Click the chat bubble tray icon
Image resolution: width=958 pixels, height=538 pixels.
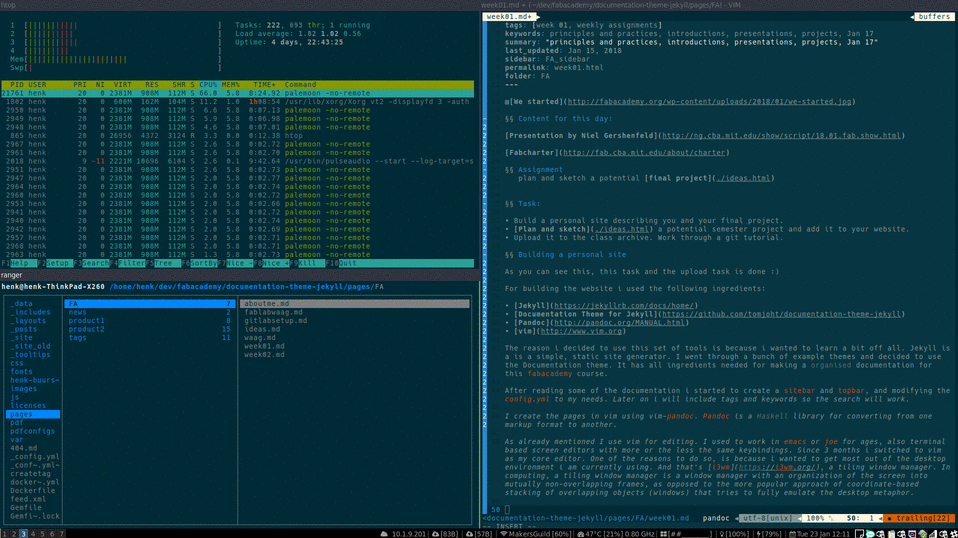point(870,534)
